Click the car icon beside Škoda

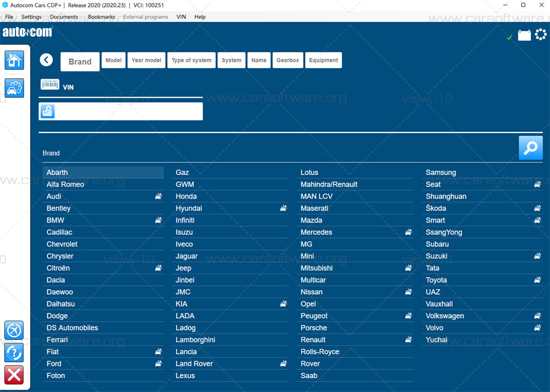pyautogui.click(x=537, y=208)
